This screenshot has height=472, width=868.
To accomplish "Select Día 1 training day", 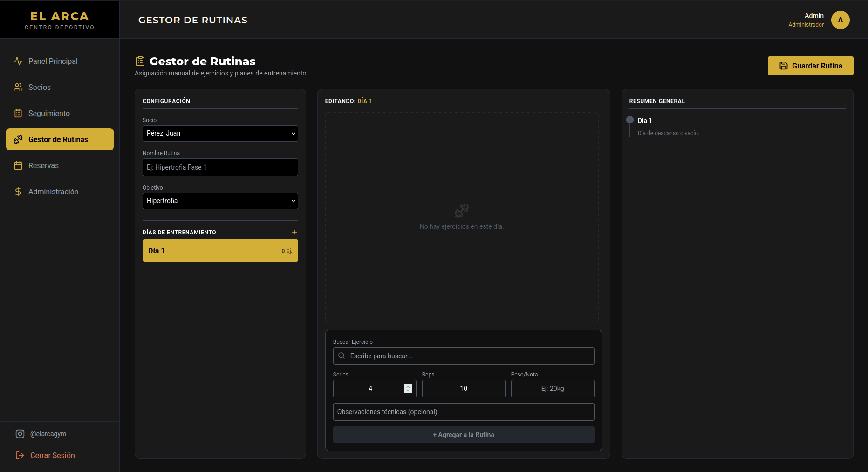I will (x=220, y=251).
